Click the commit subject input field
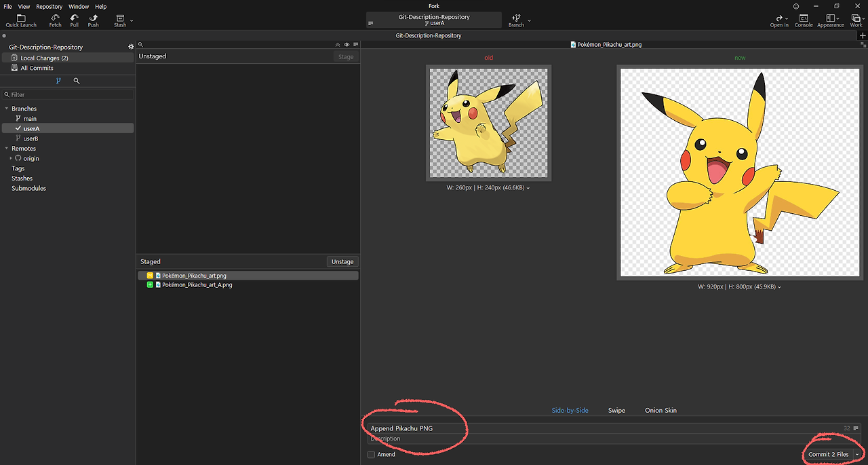 point(604,428)
